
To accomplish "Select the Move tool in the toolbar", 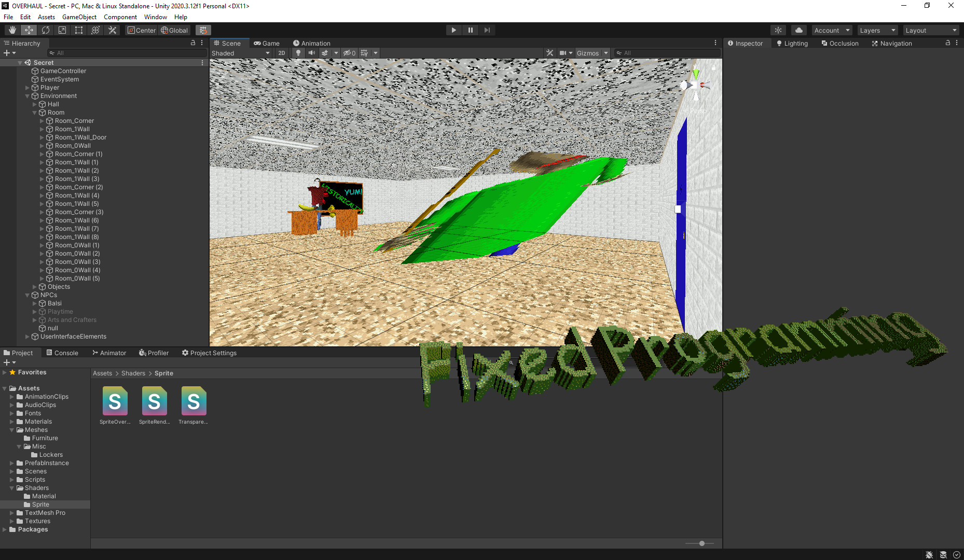I will (x=29, y=30).
